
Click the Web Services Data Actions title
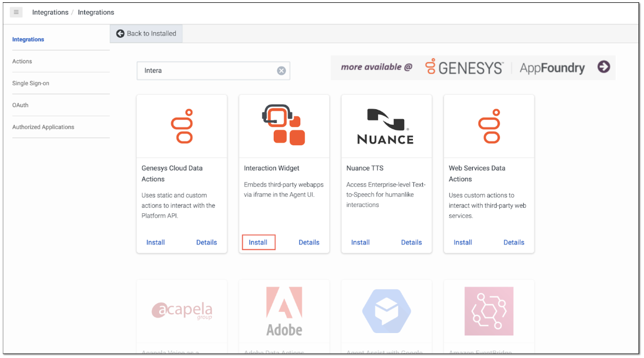click(x=477, y=173)
